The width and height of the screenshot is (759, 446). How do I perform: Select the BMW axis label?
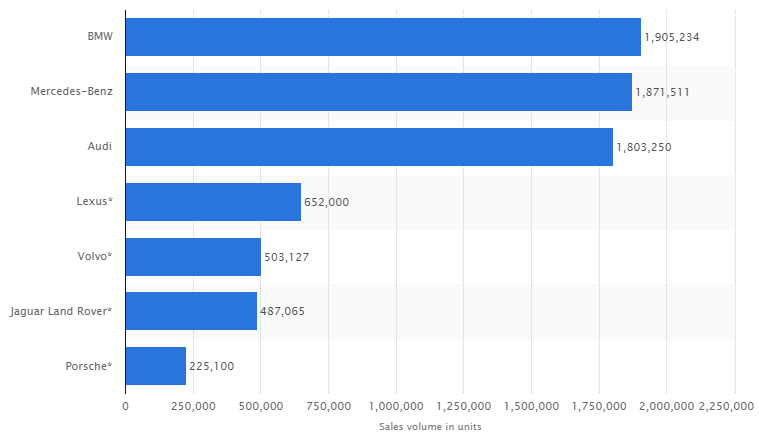[x=100, y=36]
